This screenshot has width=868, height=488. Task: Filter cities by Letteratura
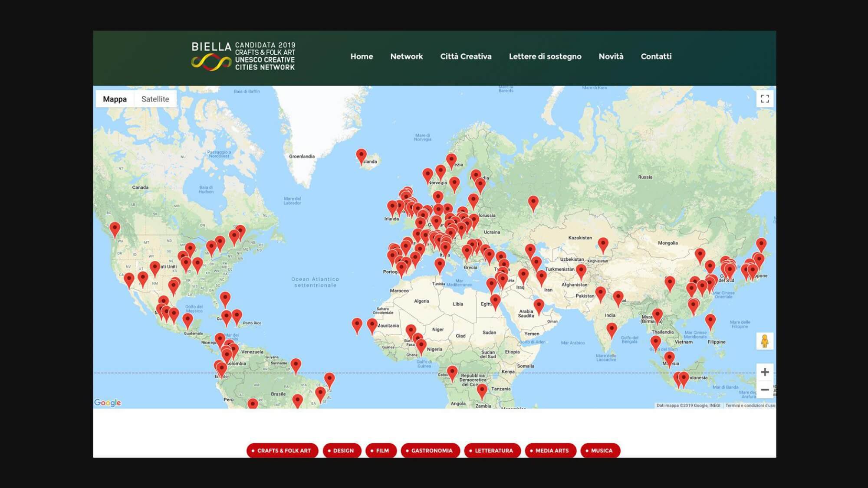[492, 451]
